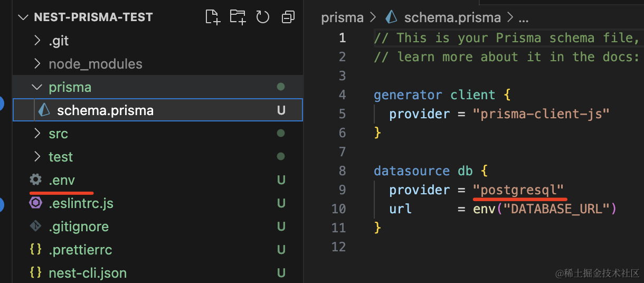Expand the node_modules folder
The image size is (644, 283).
pos(95,64)
